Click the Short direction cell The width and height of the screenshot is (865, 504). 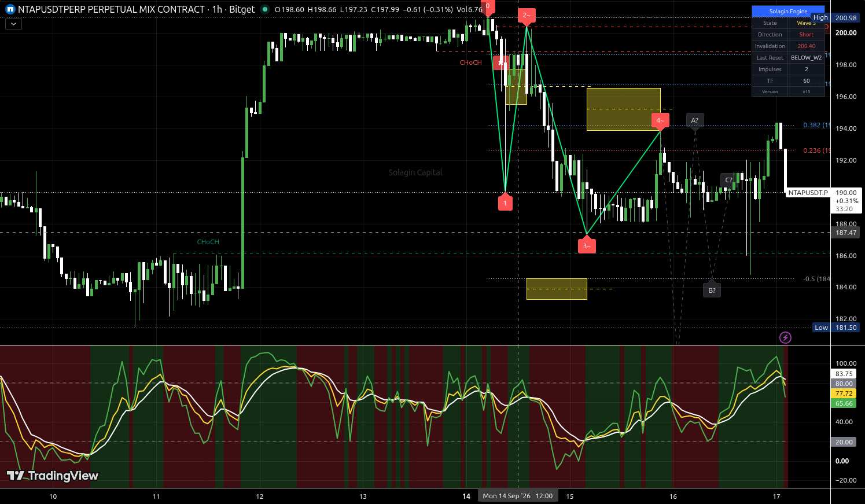807,35
